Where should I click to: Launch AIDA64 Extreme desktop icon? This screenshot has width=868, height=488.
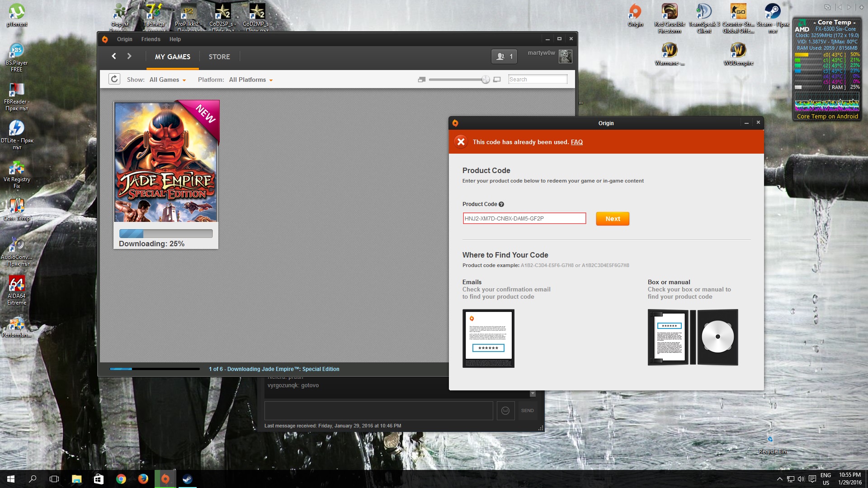[17, 290]
